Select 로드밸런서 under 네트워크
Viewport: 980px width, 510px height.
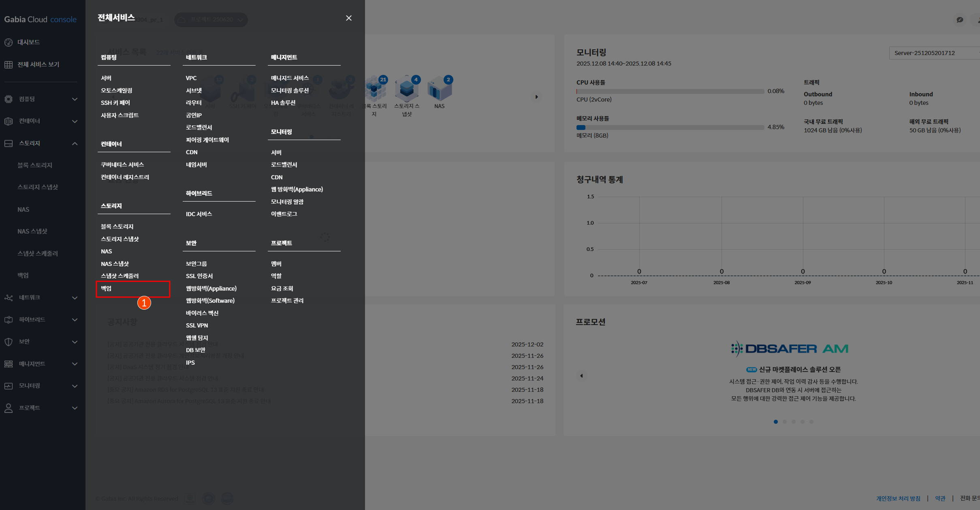(x=199, y=127)
